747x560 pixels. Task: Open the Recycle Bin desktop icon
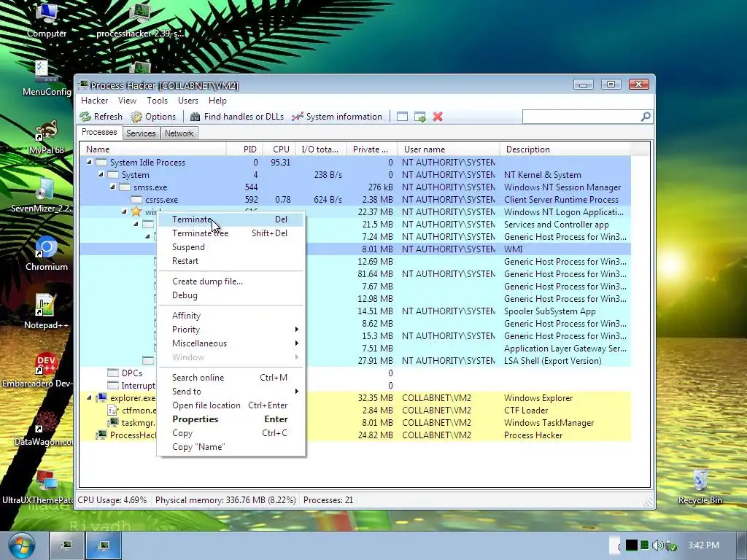click(x=700, y=486)
